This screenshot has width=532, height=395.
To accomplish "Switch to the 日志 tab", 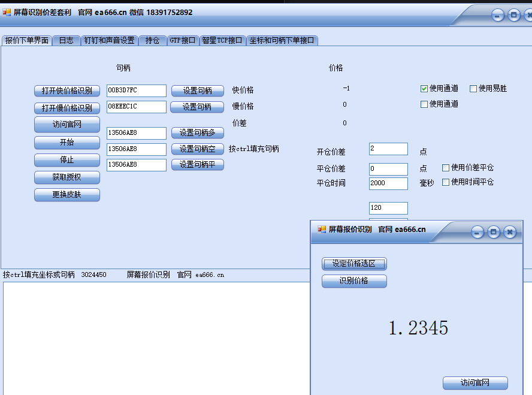I will [x=66, y=41].
